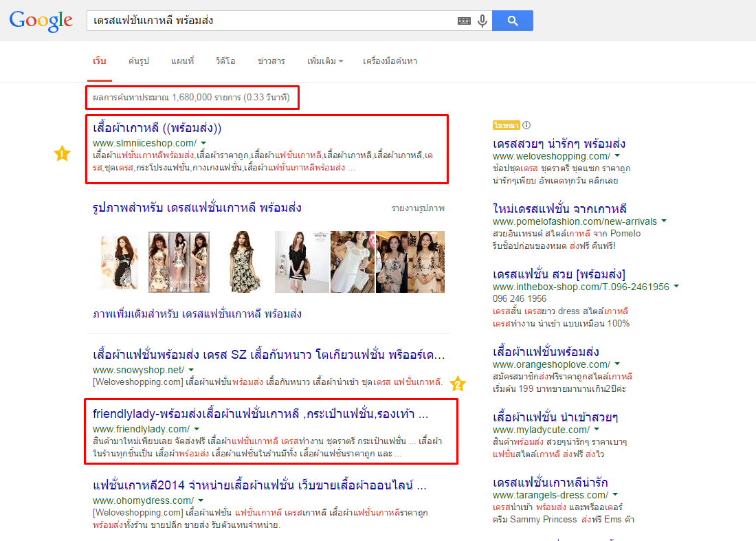Click the first dress image thumbnail
Image resolution: width=756 pixels, height=541 pixels.
tap(119, 262)
